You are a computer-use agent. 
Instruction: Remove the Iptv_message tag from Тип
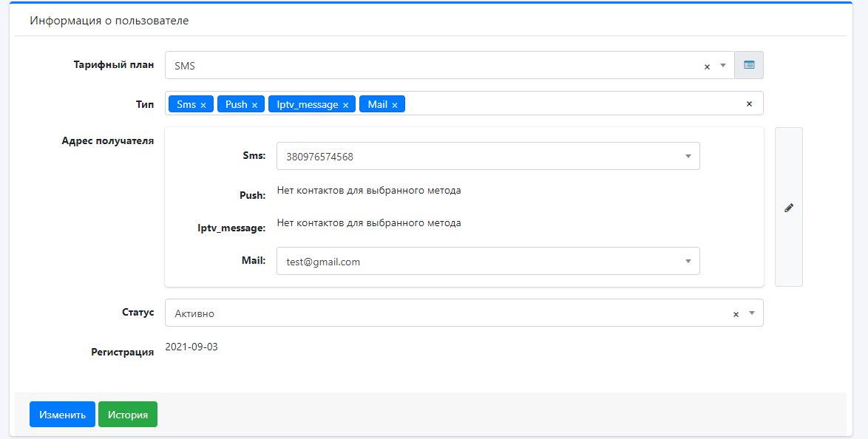pyautogui.click(x=345, y=105)
